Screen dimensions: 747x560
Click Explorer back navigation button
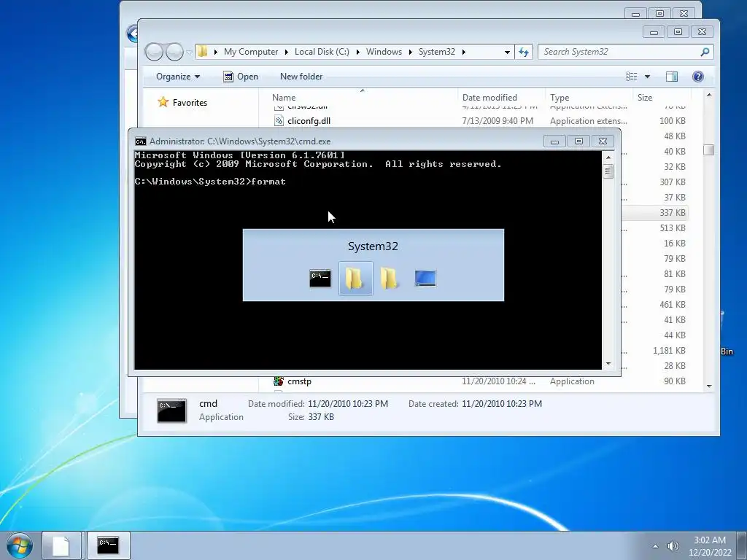pyautogui.click(x=154, y=52)
